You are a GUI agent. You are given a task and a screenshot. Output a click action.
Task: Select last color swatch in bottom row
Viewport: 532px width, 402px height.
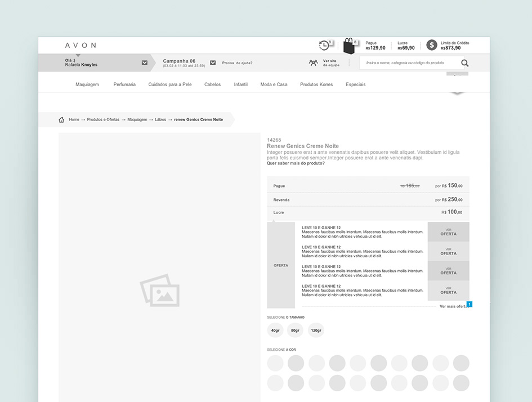click(x=461, y=383)
